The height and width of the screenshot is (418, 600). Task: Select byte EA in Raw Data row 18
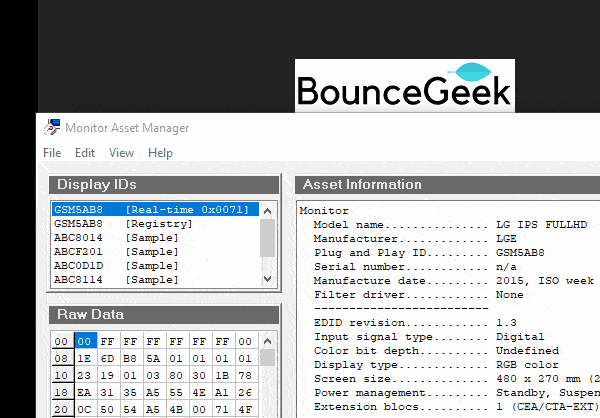[86, 392]
